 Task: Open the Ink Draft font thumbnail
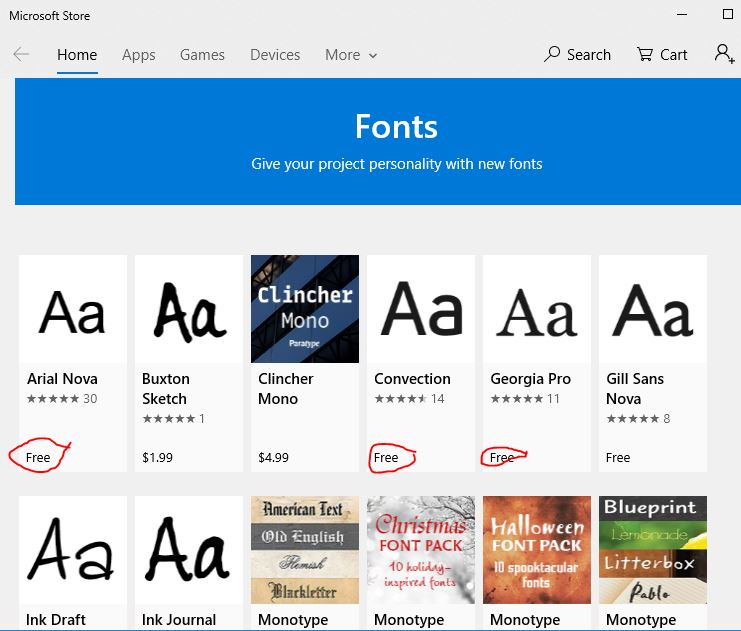(73, 550)
